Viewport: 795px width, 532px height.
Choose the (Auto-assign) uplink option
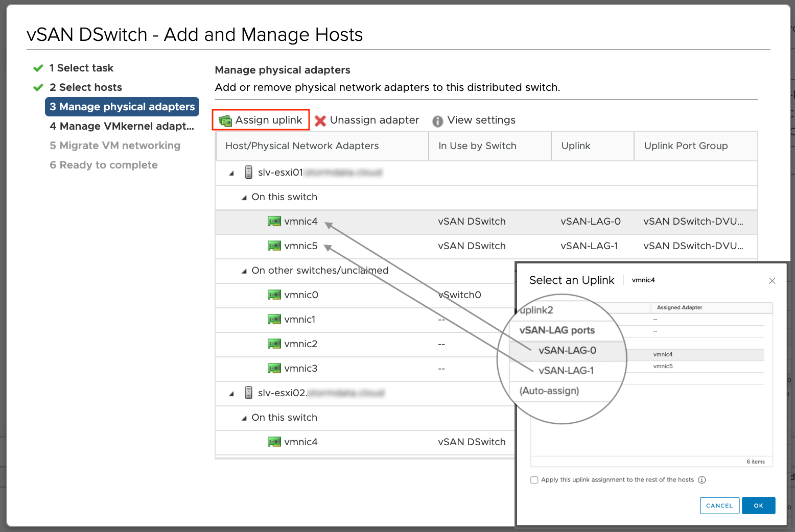point(549,391)
